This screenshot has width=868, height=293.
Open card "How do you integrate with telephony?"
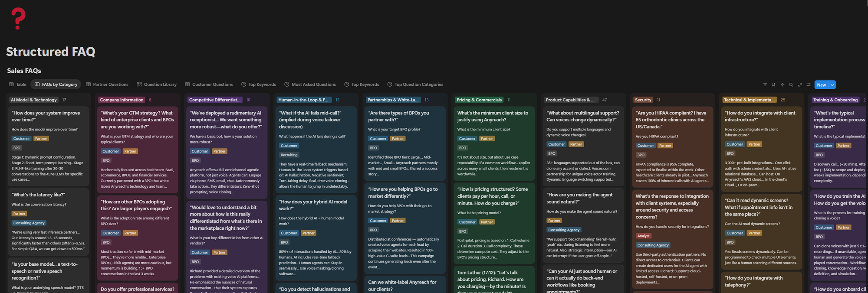[762, 282]
